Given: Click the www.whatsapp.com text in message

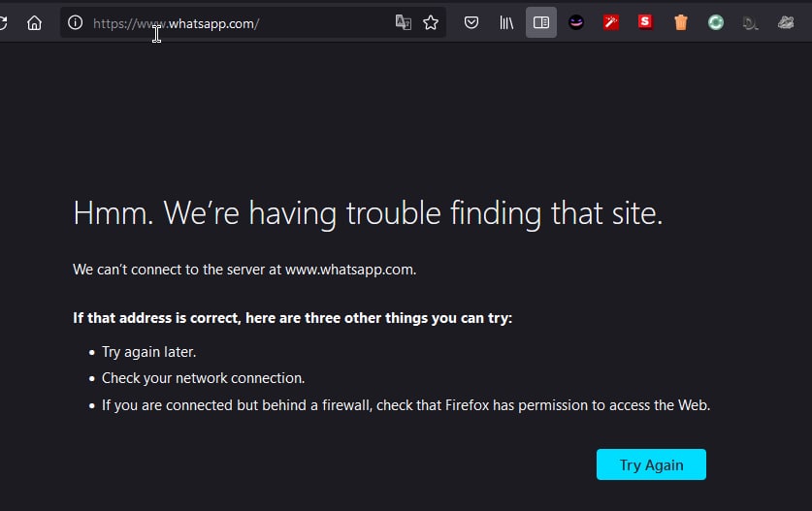Looking at the screenshot, I should [350, 270].
